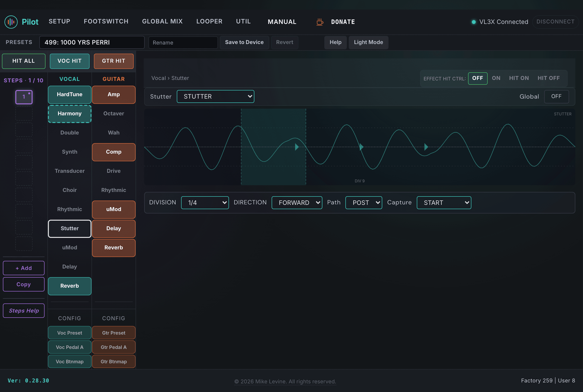Toggle the vocal HardTune effect
Image resolution: width=583 pixels, height=392 pixels.
tap(69, 95)
